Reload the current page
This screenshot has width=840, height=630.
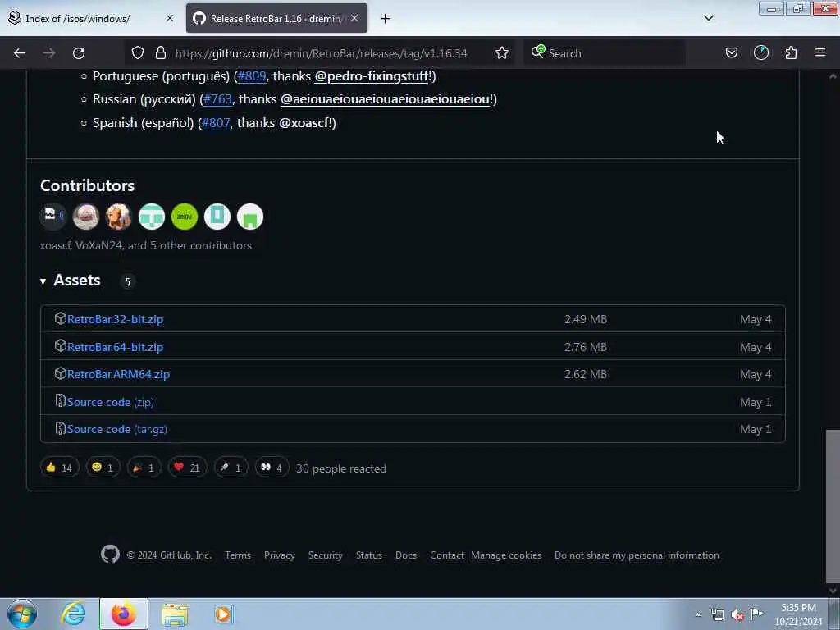[x=79, y=53]
